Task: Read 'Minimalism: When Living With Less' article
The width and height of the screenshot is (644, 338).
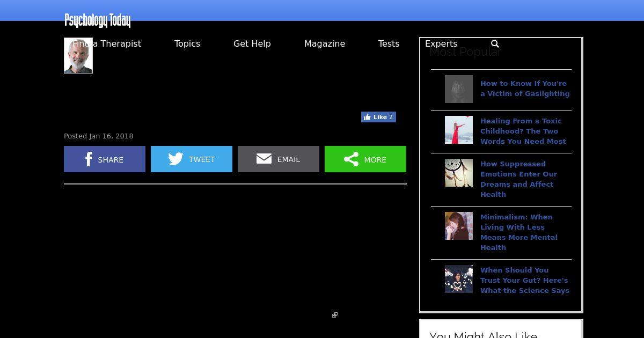Action: 519,232
